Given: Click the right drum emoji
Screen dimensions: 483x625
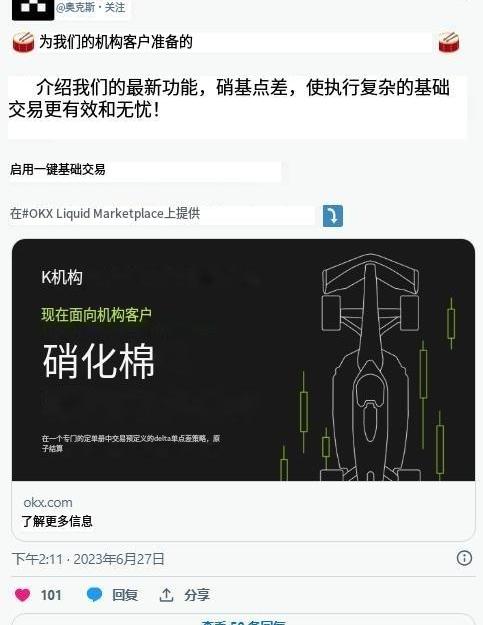Looking at the screenshot, I should pyautogui.click(x=449, y=42).
